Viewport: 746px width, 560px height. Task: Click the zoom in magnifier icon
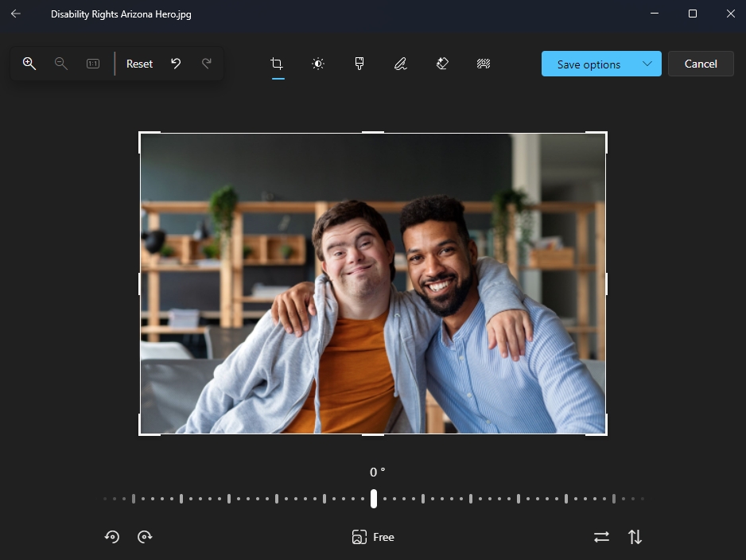pos(29,64)
